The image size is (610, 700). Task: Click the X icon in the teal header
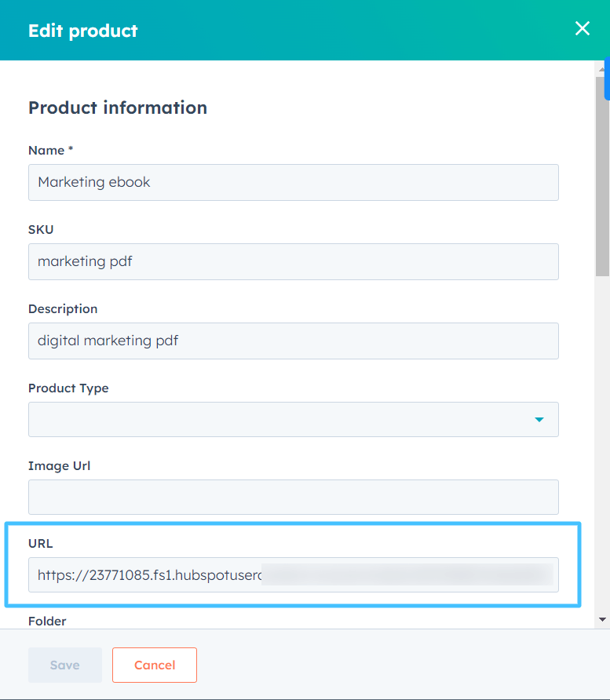click(x=582, y=28)
